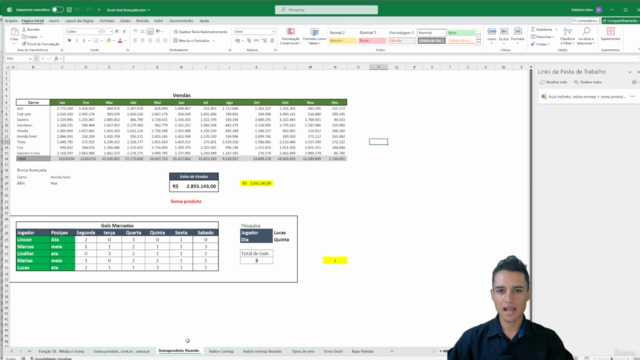Click the insert function fx icon
640x360 pixels.
tap(56, 59)
